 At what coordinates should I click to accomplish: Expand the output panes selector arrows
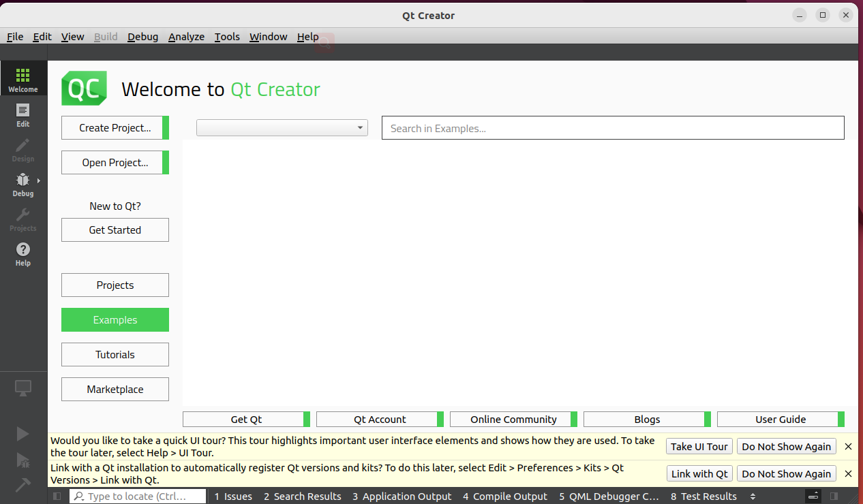coord(753,497)
